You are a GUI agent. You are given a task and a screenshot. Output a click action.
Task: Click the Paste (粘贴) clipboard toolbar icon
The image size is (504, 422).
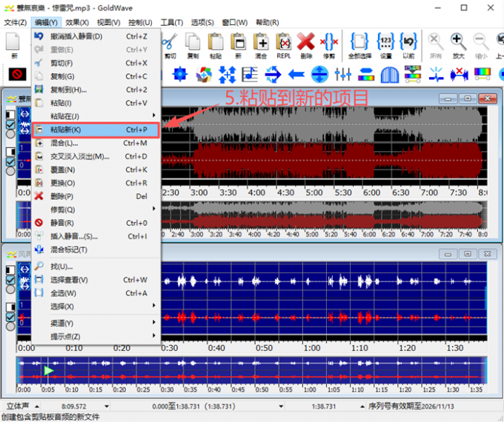[216, 42]
